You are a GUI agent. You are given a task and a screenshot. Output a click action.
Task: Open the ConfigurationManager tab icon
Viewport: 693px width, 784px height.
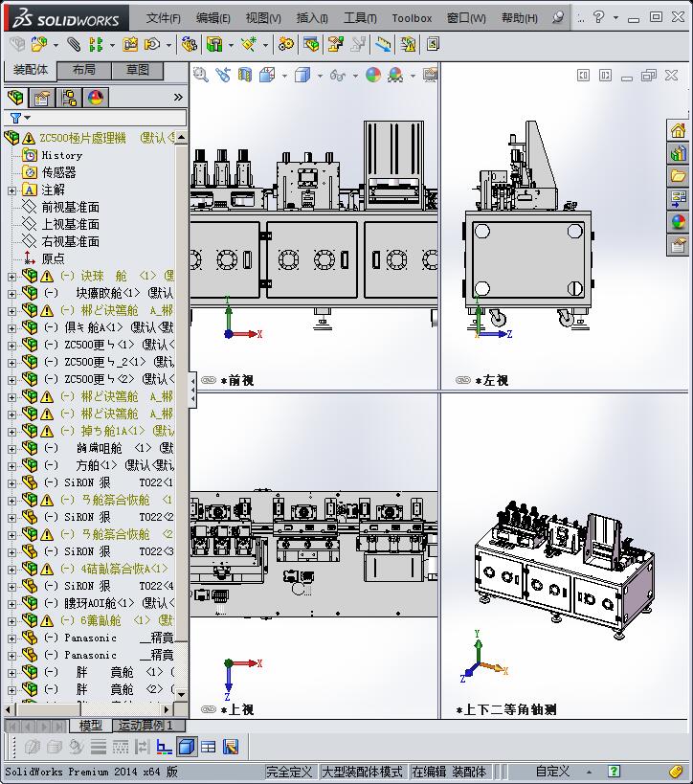(x=69, y=97)
